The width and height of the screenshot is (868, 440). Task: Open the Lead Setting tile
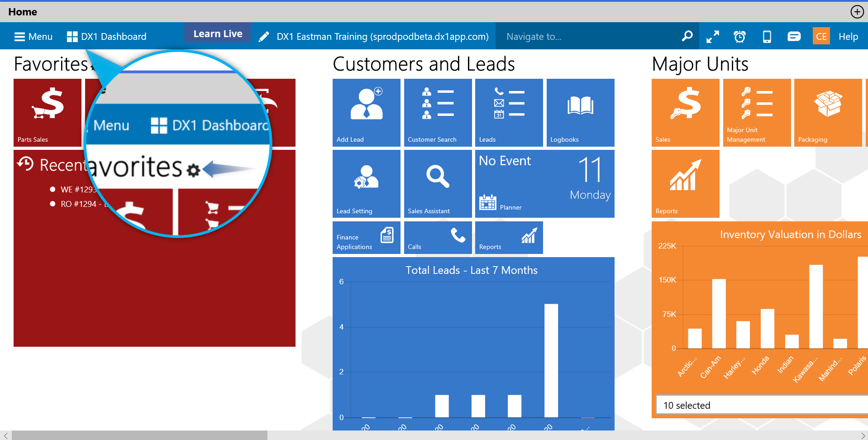point(367,184)
